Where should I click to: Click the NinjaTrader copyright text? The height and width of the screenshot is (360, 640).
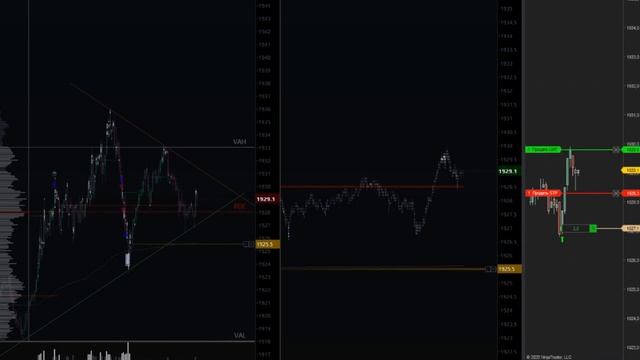pos(549,357)
